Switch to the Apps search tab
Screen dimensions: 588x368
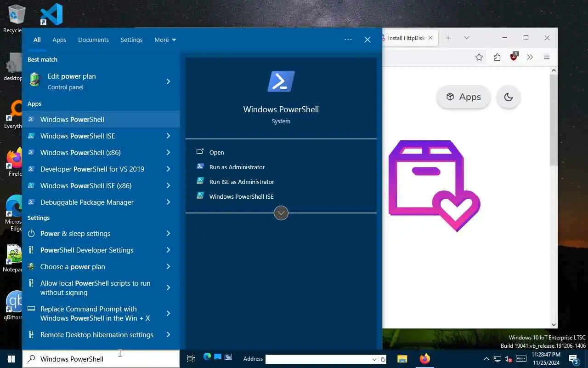tap(59, 40)
